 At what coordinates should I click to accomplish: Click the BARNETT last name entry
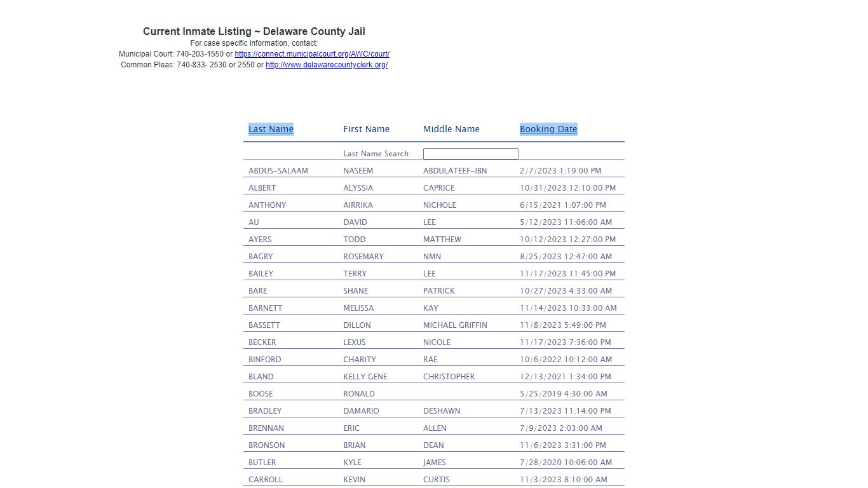pyautogui.click(x=266, y=308)
